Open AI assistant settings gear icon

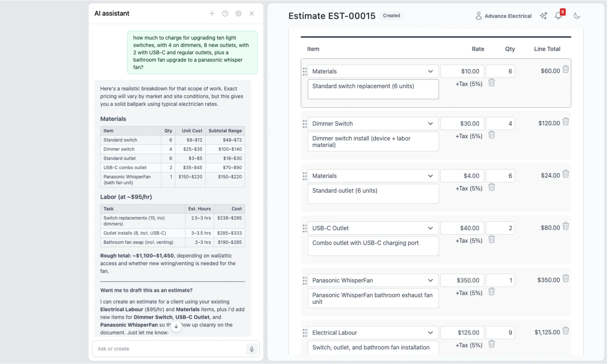(x=238, y=14)
